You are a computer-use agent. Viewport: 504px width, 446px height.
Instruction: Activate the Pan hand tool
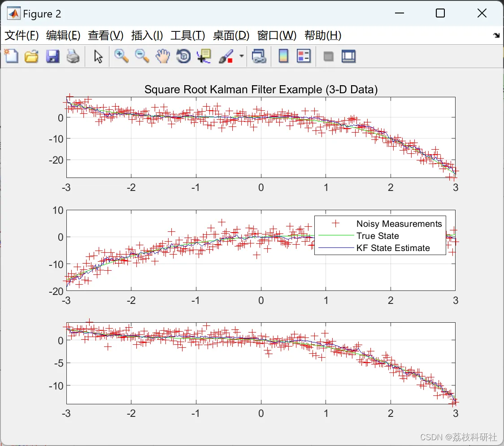[163, 56]
